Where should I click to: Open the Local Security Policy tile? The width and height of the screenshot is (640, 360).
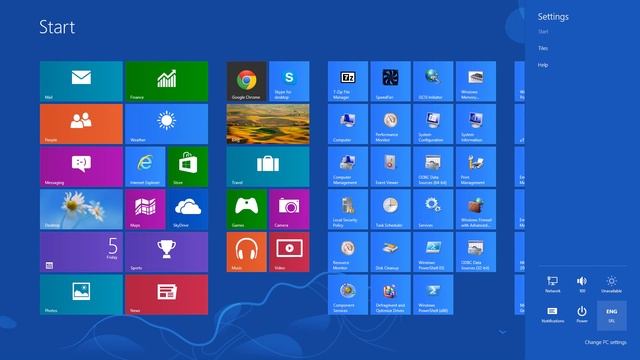point(348,209)
